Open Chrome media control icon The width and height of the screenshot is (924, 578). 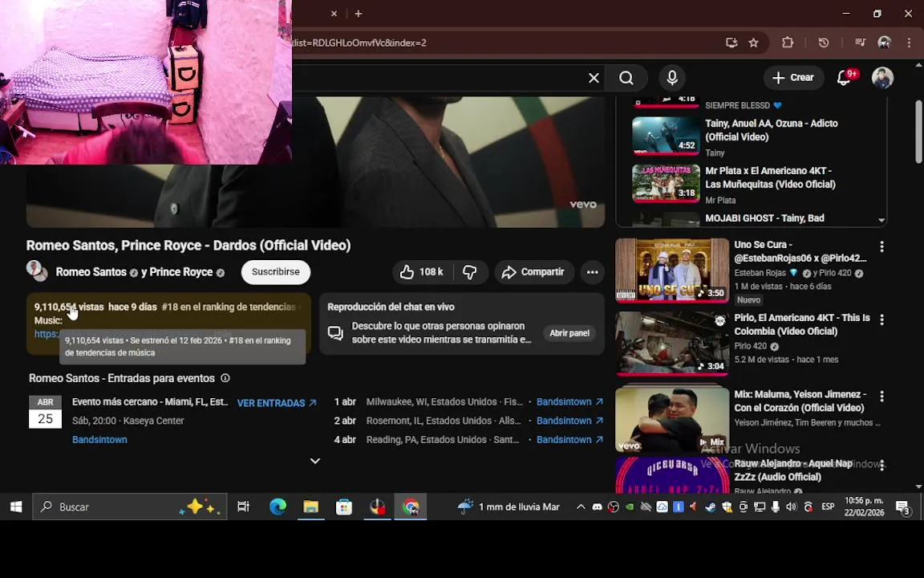[860, 43]
